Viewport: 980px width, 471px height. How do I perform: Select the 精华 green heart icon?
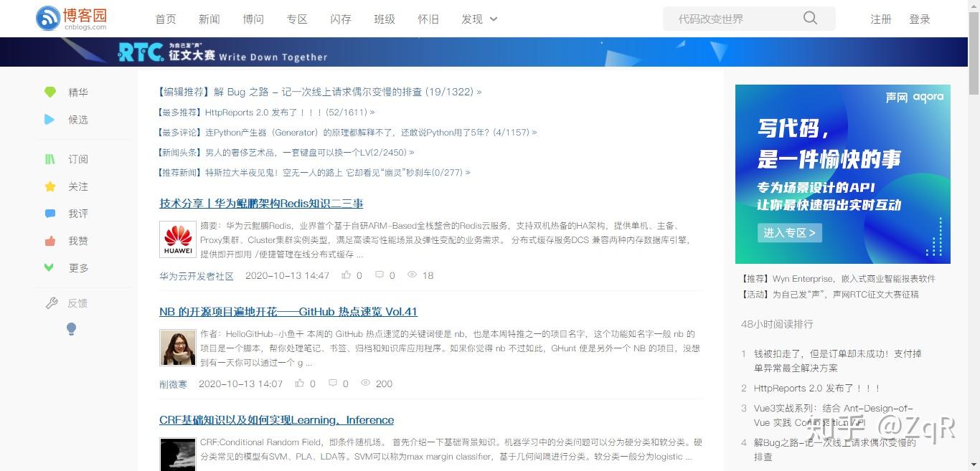point(50,92)
